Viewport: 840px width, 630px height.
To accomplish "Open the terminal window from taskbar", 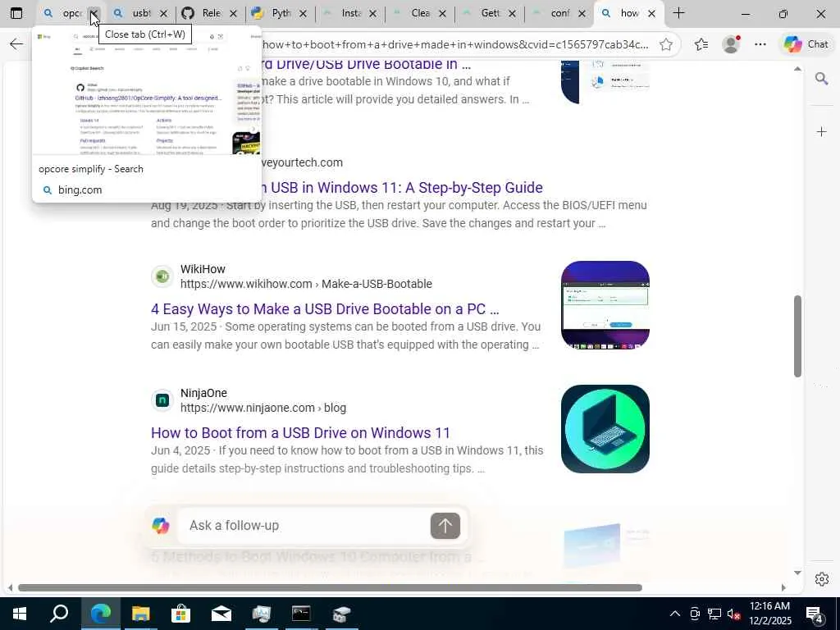I will point(301,614).
